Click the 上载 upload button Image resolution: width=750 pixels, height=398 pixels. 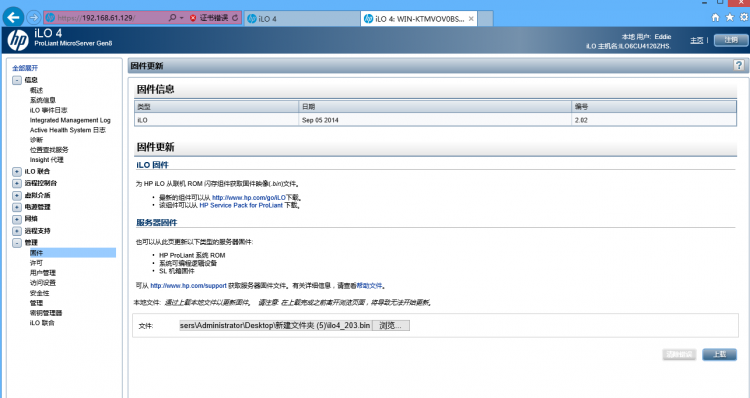[x=719, y=354]
